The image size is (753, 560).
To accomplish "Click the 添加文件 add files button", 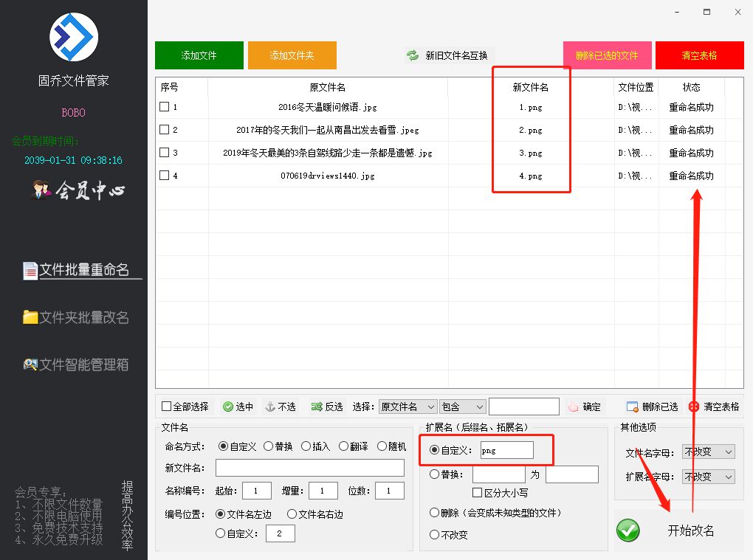I will [199, 55].
